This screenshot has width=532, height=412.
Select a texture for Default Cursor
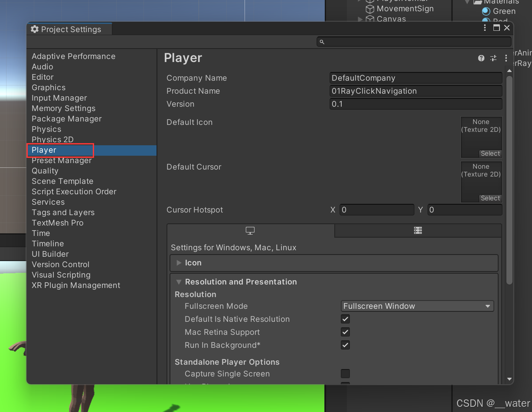(x=490, y=198)
